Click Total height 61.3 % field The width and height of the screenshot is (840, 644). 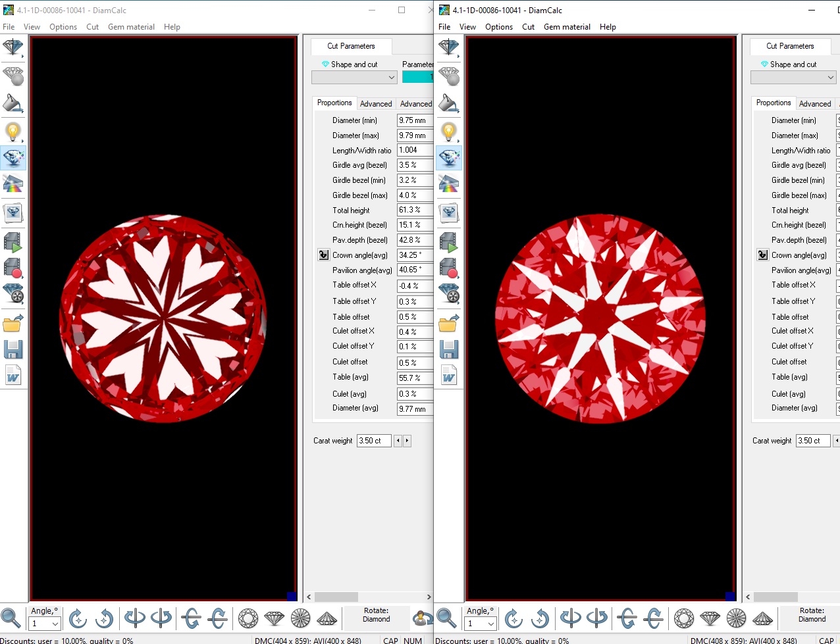tap(415, 210)
